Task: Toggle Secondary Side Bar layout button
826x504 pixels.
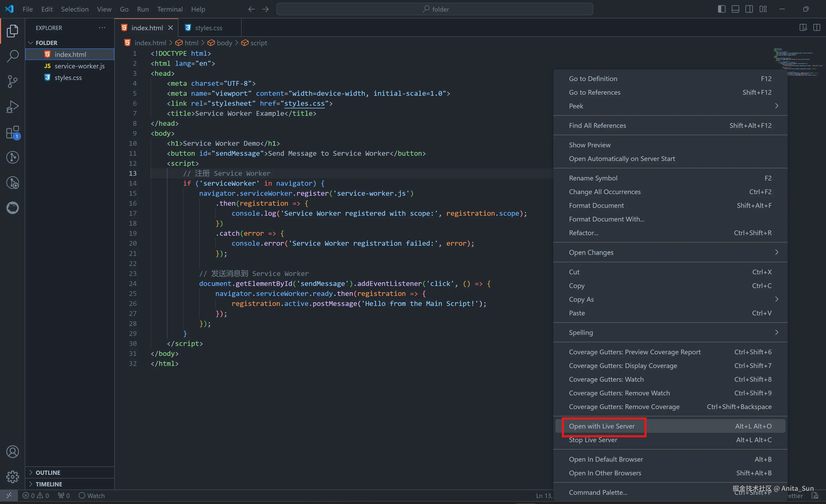Action: click(x=749, y=9)
